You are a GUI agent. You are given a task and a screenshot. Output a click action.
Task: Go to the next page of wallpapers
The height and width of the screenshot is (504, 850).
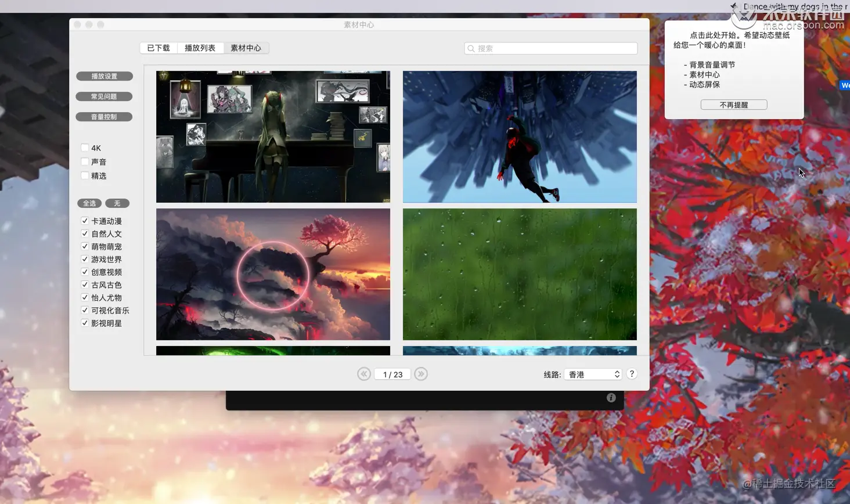421,374
